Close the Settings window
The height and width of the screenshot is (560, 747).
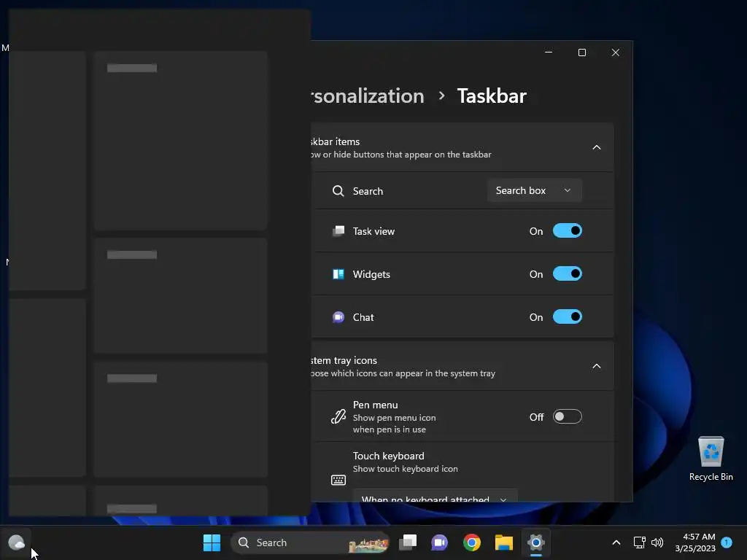(x=616, y=52)
